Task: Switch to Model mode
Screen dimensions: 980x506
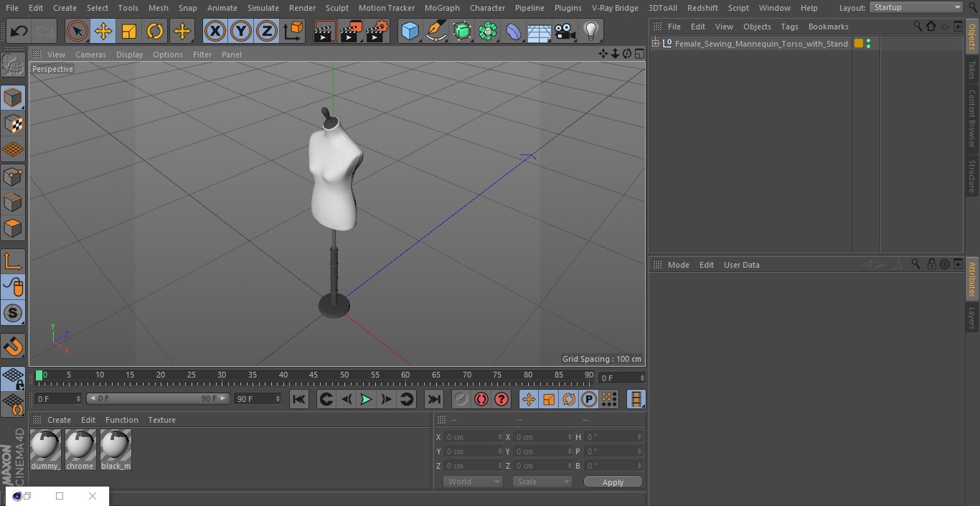Action: pos(13,97)
